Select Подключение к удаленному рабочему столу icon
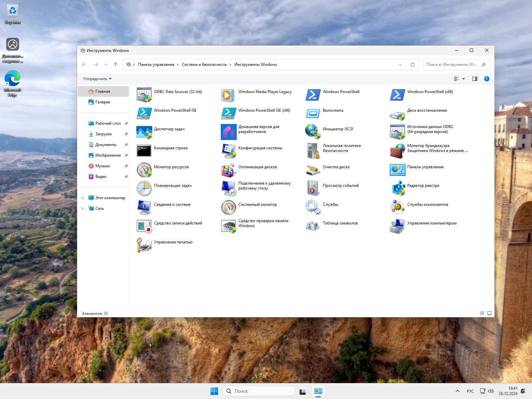The width and height of the screenshot is (532, 399). click(x=228, y=189)
